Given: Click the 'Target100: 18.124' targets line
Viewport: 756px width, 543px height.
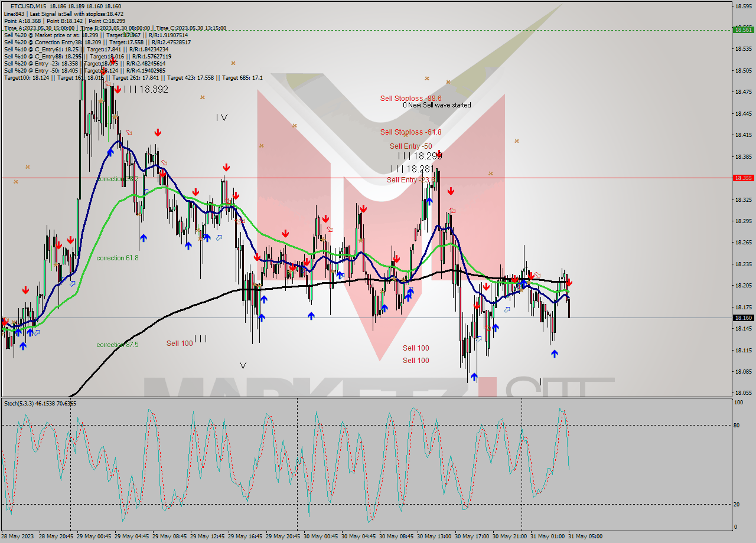Looking at the screenshot, I should pos(133,78).
